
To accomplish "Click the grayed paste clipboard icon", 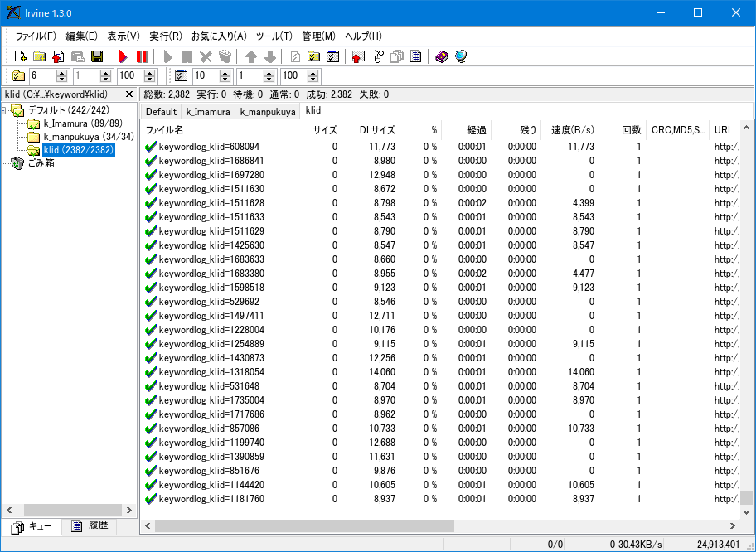I will coord(78,56).
